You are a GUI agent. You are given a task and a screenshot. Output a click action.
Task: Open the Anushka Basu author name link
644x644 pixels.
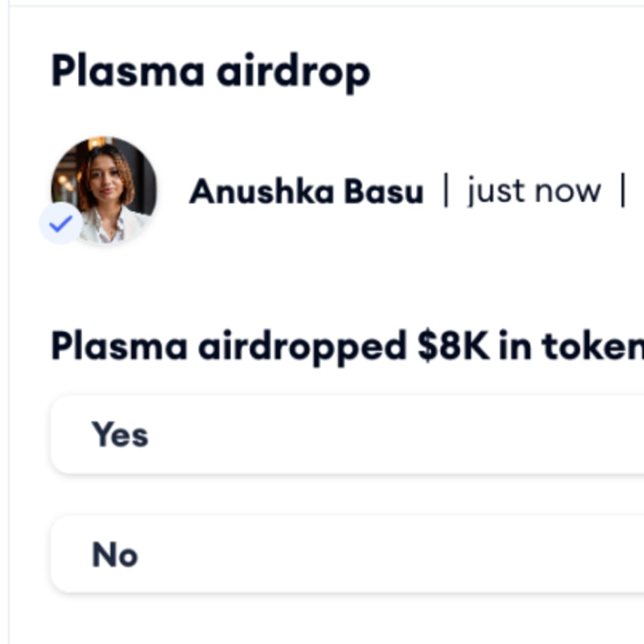[306, 191]
